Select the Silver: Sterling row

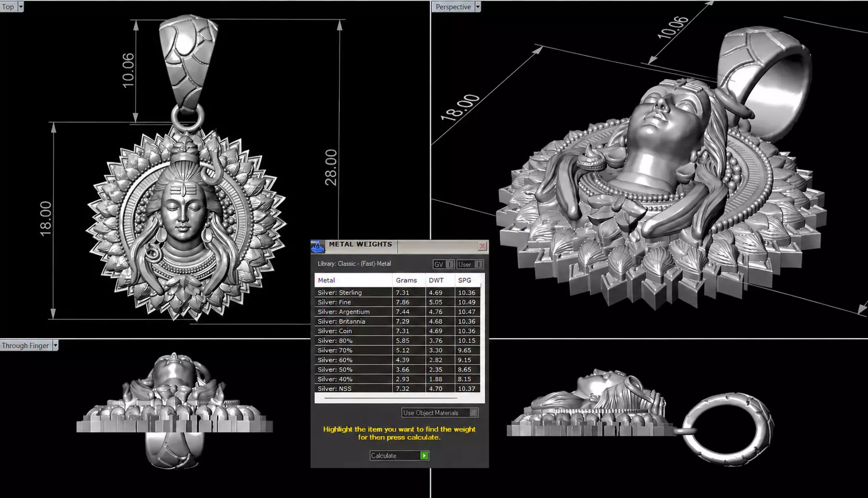click(398, 293)
